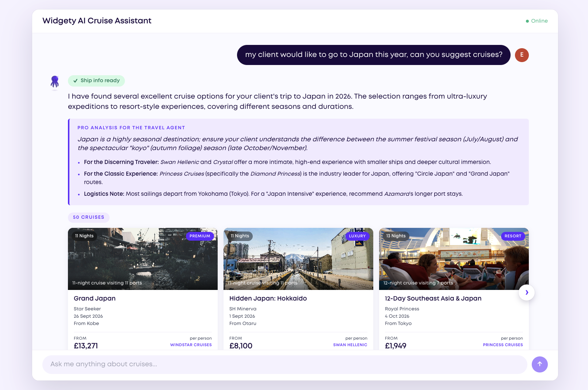Click the From Kobe departure port
Screen dimensions: 588x390
(86, 324)
